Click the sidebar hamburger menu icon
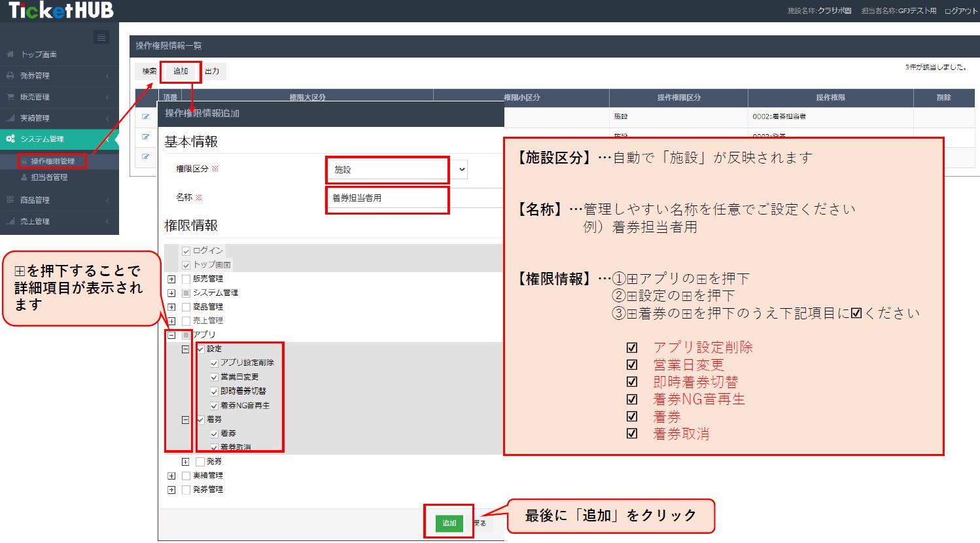The width and height of the screenshot is (980, 543). [x=101, y=38]
